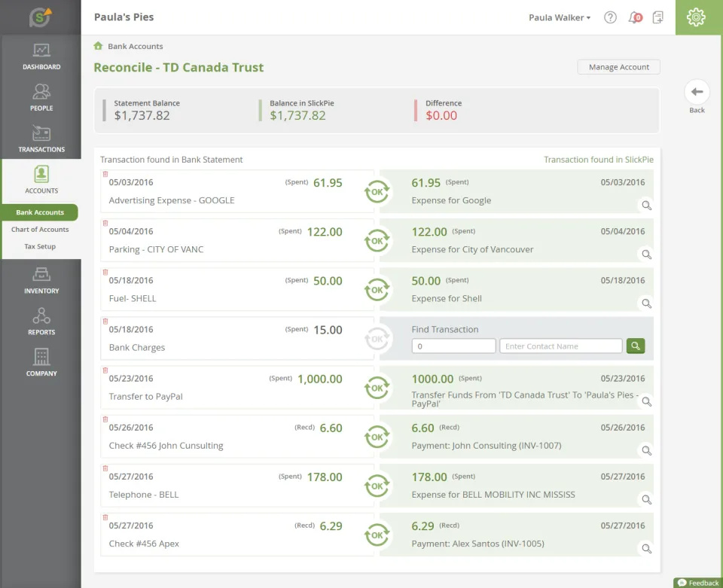The image size is (723, 588).
Task: Follow the Bank Accounts breadcrumb link
Action: [x=135, y=46]
